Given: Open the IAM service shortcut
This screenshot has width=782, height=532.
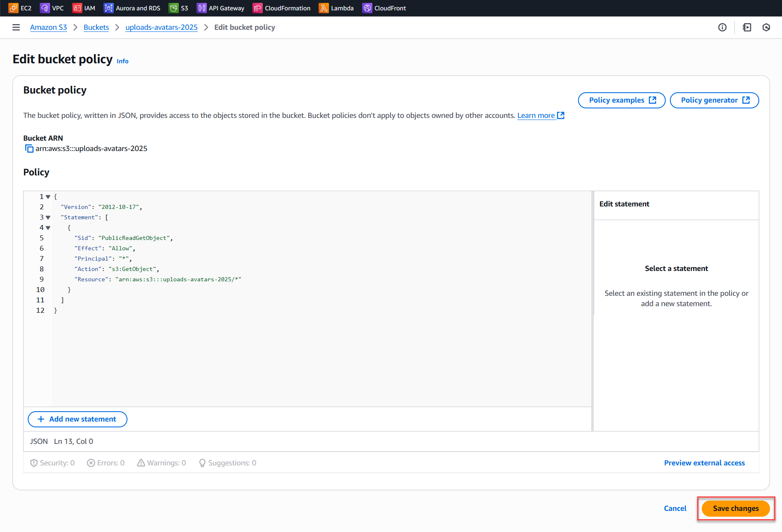Looking at the screenshot, I should tap(84, 8).
